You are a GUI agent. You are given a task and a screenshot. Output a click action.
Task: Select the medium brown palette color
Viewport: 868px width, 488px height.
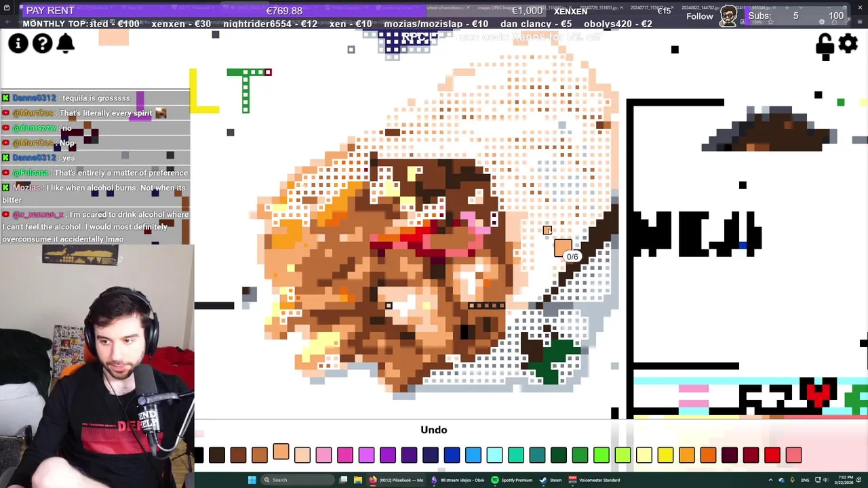(238, 455)
